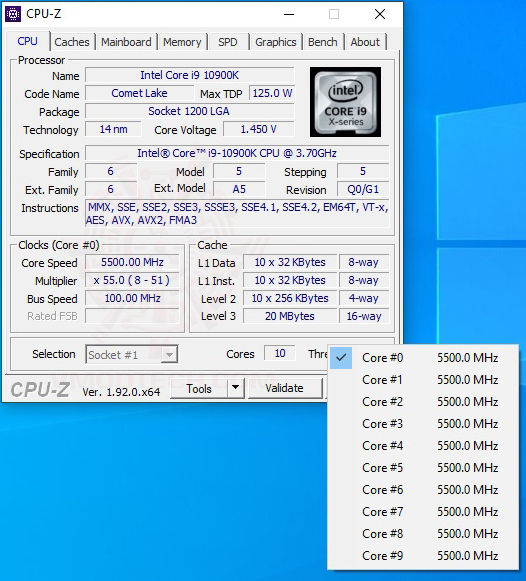Switch to the Caches tab
The height and width of the screenshot is (581, 526).
(x=72, y=42)
